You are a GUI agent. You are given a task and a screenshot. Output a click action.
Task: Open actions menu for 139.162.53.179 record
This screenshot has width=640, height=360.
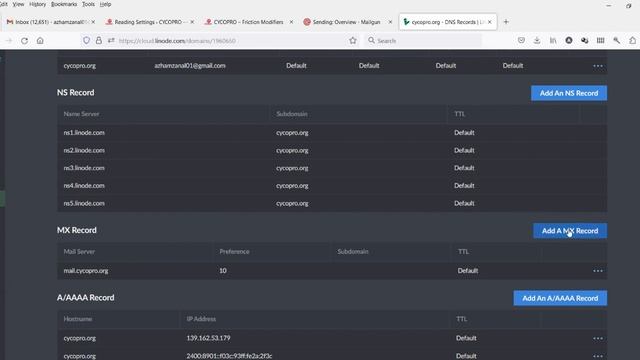coord(598,338)
